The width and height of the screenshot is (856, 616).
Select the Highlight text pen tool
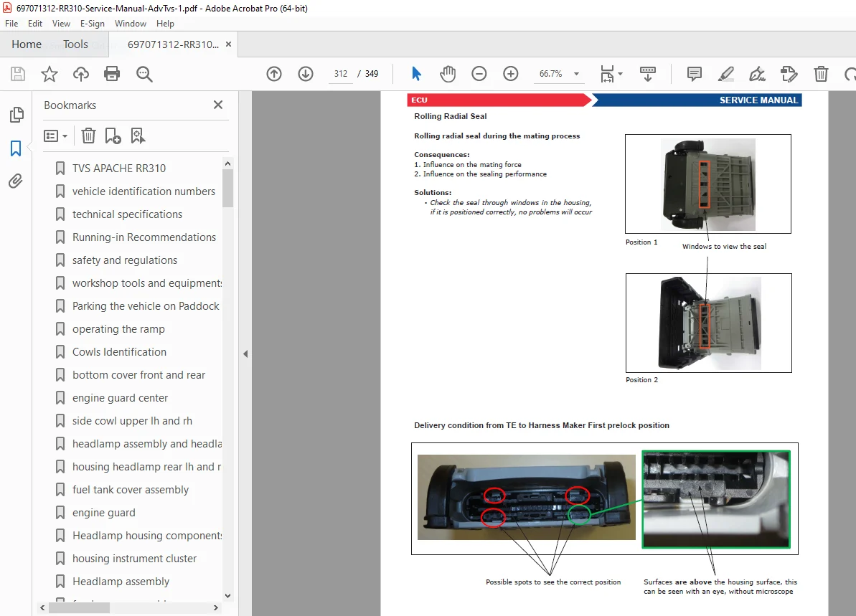pos(725,74)
